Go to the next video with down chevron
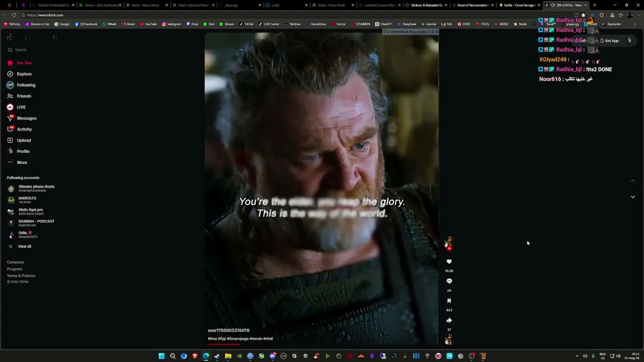Screen dimensions: 644x362 coord(633,197)
